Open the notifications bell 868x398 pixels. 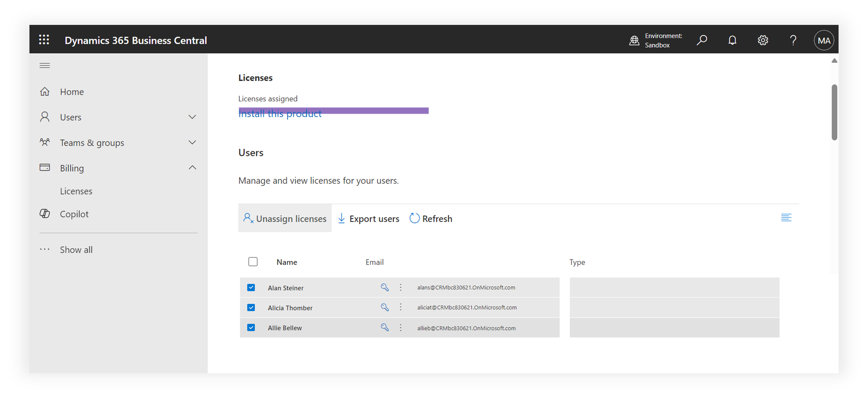pos(732,40)
